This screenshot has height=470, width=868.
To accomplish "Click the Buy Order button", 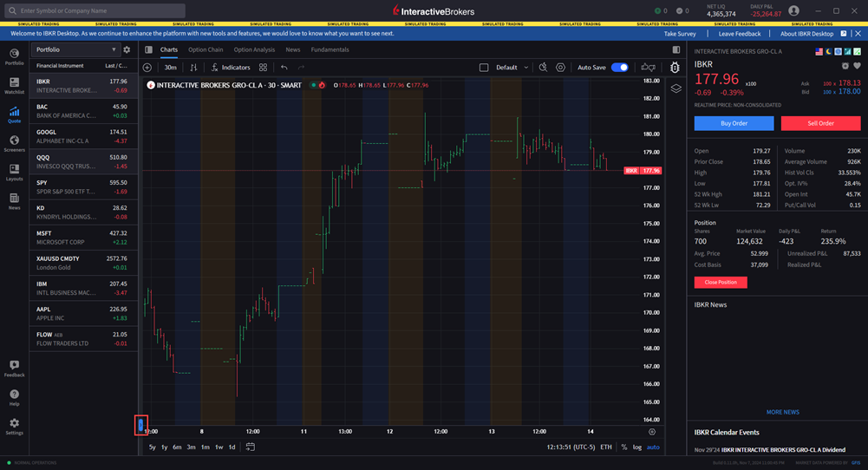I will click(x=734, y=123).
